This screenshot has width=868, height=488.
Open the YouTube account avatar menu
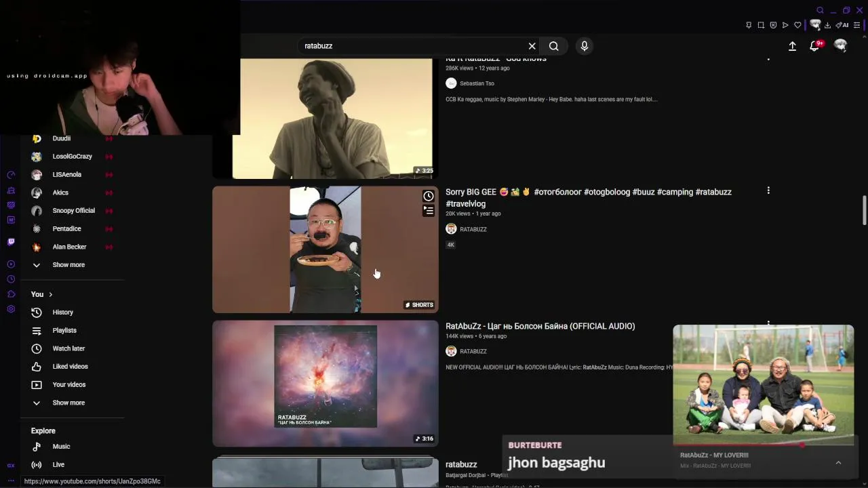[841, 46]
